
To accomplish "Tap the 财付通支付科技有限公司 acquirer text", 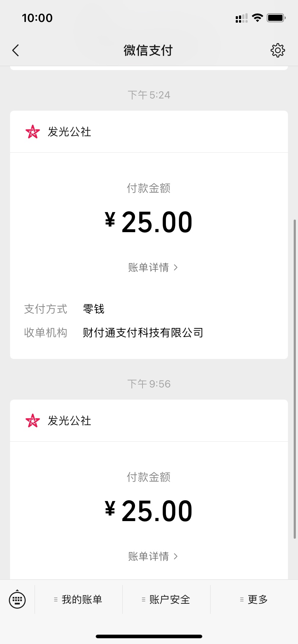I will coord(143,333).
